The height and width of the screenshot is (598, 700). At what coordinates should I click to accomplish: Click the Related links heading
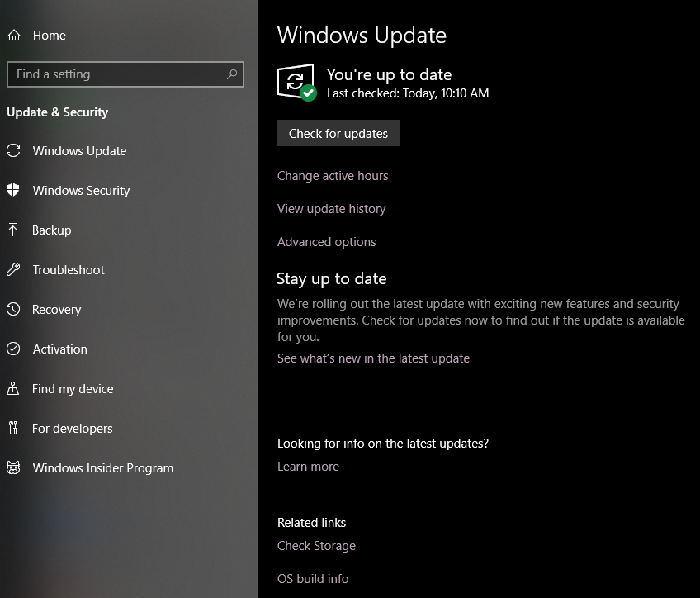311,523
